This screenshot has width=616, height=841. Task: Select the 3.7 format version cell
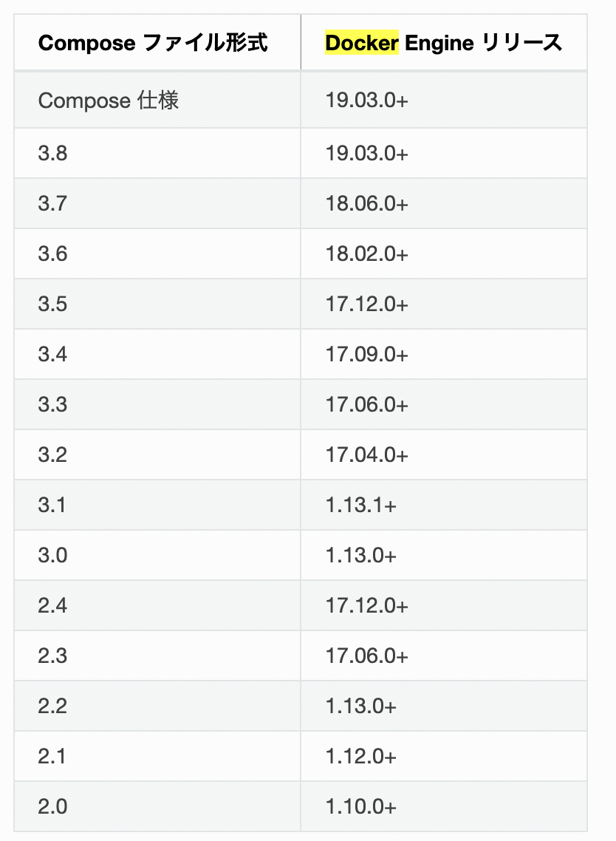53,204
